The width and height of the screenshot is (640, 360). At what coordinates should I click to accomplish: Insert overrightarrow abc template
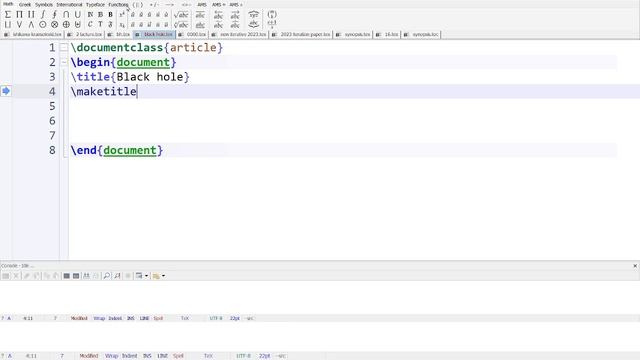click(x=235, y=15)
